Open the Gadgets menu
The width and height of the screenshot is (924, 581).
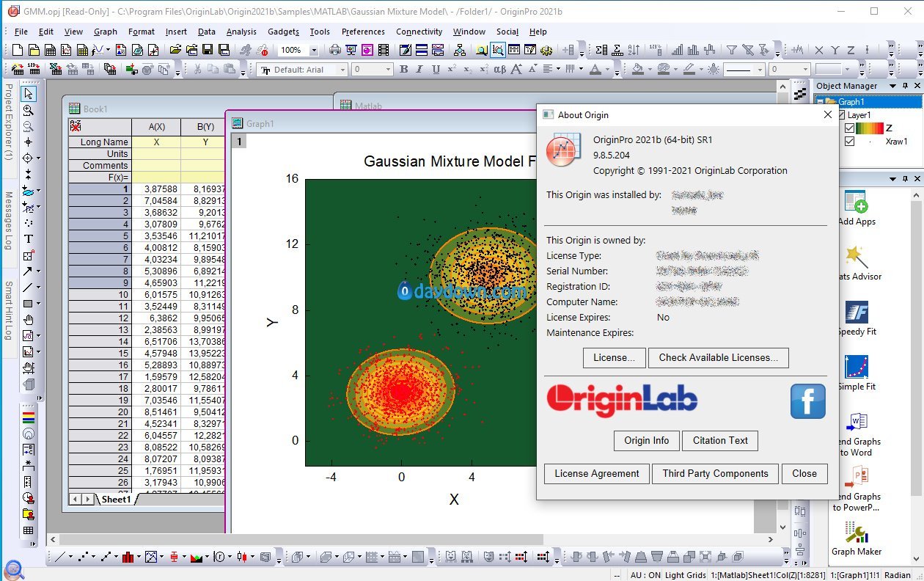[x=283, y=32]
